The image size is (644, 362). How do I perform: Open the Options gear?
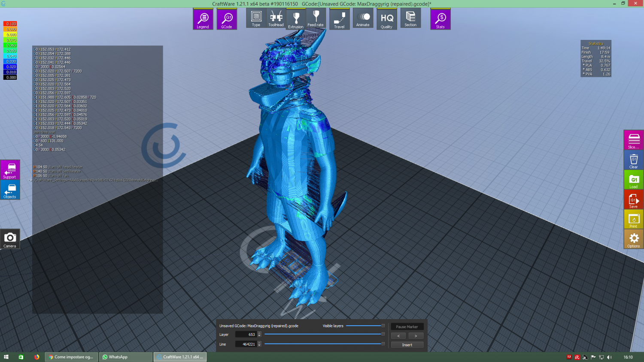634,240
